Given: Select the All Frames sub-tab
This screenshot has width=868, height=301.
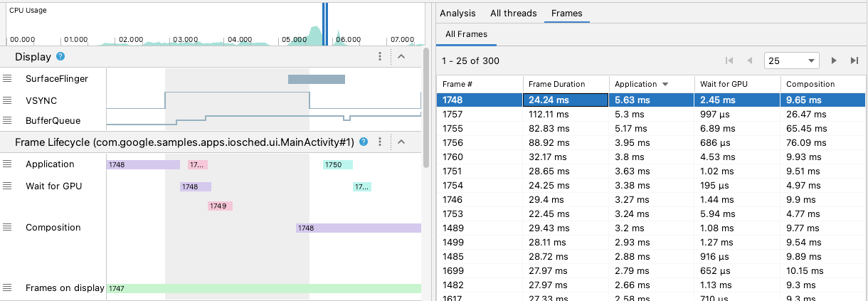Looking at the screenshot, I should (x=466, y=33).
